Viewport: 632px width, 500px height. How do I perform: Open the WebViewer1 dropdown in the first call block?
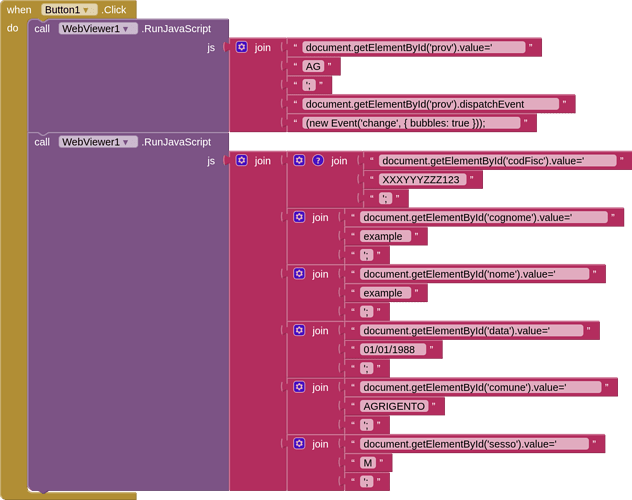(98, 29)
